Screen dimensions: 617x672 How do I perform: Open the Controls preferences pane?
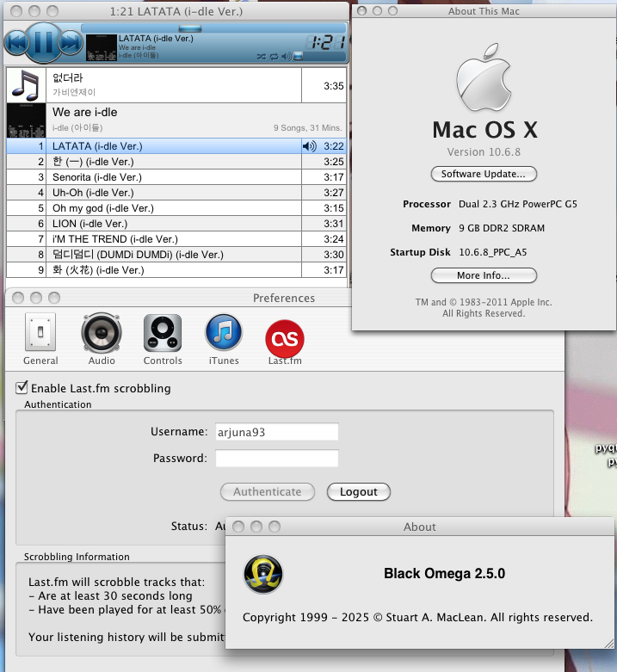coord(163,338)
